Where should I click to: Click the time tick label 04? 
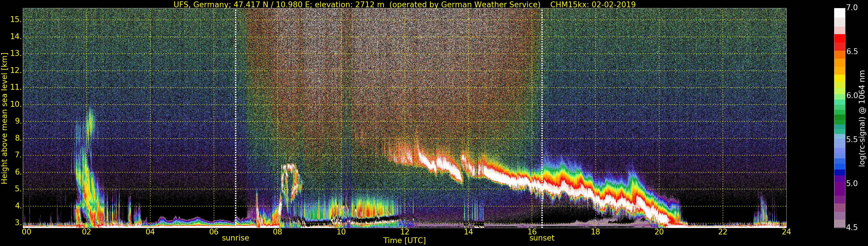tap(150, 232)
